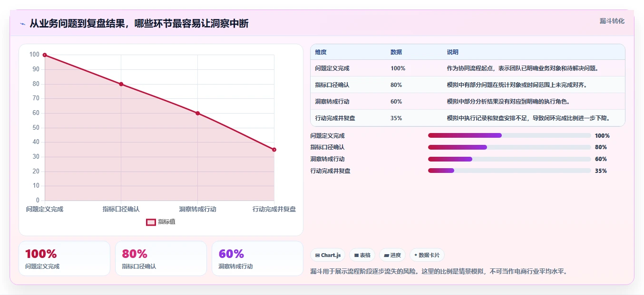Click the 说明 column header
644x295 pixels.
coord(453,52)
